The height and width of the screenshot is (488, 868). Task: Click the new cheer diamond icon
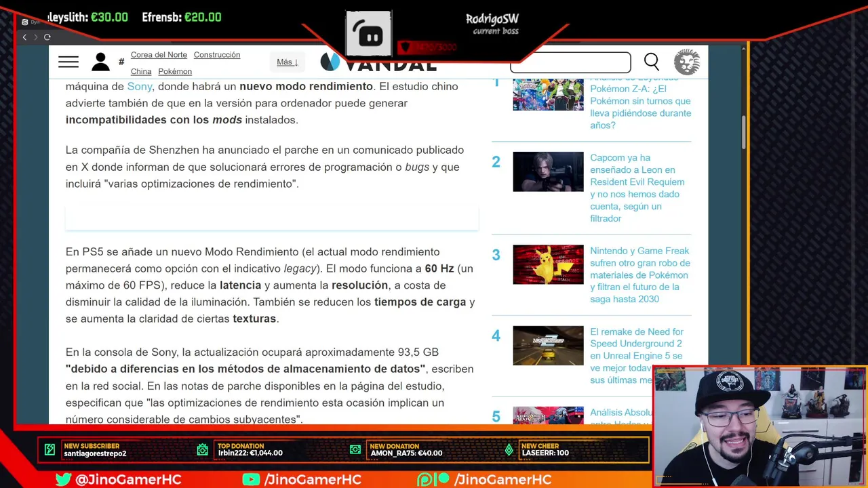point(509,449)
